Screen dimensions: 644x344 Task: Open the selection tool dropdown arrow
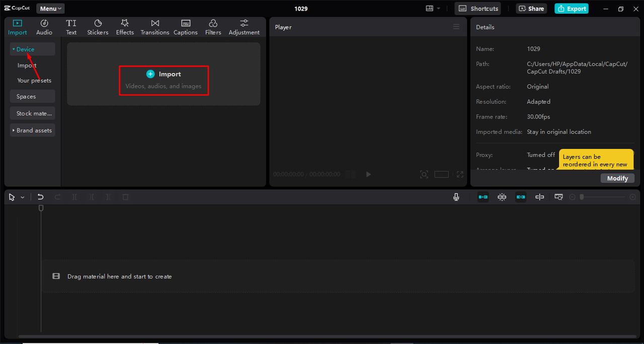coord(23,198)
